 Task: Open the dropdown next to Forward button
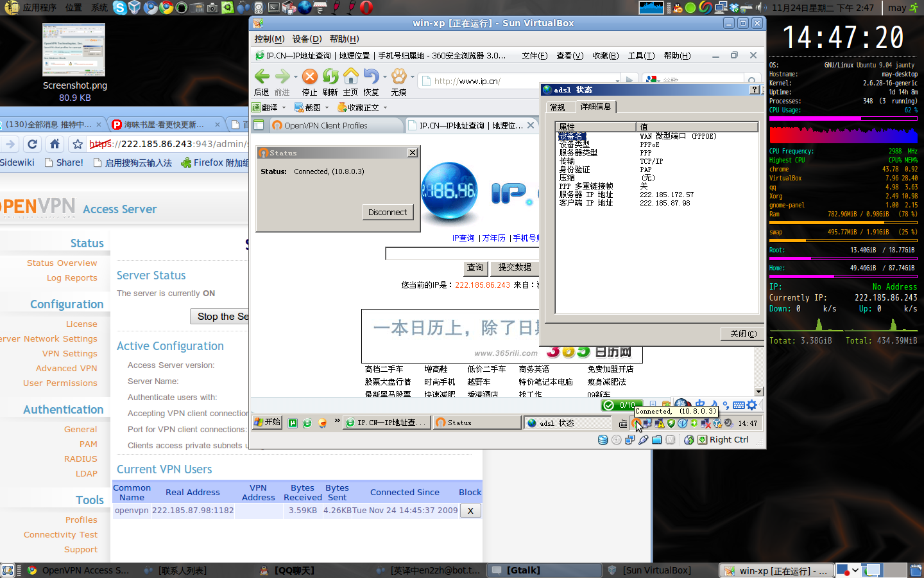point(296,77)
